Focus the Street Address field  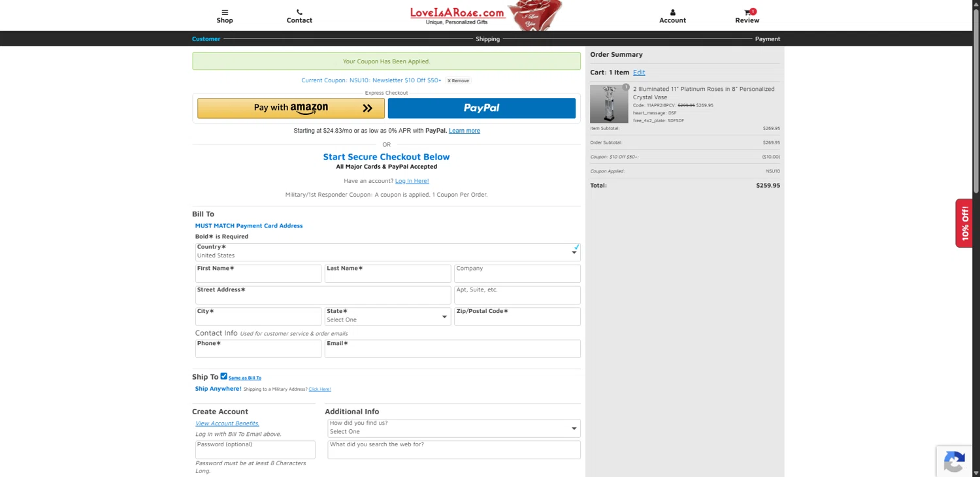pos(323,295)
